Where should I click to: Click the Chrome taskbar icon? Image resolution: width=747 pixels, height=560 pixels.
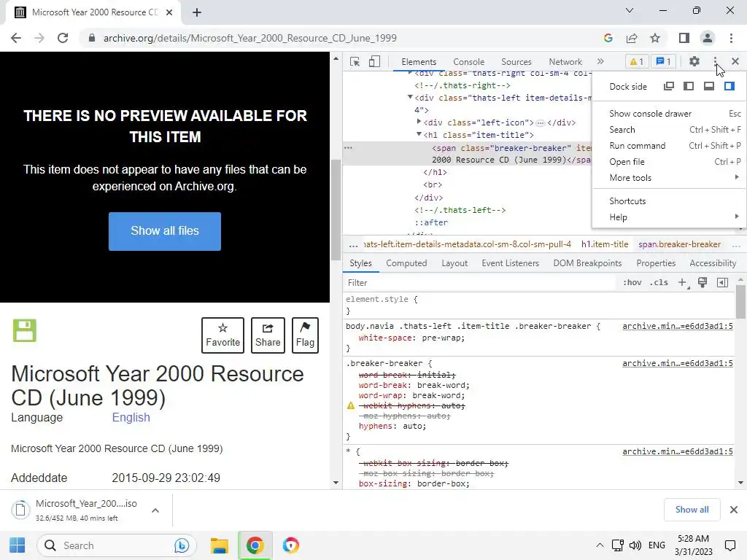(x=255, y=545)
